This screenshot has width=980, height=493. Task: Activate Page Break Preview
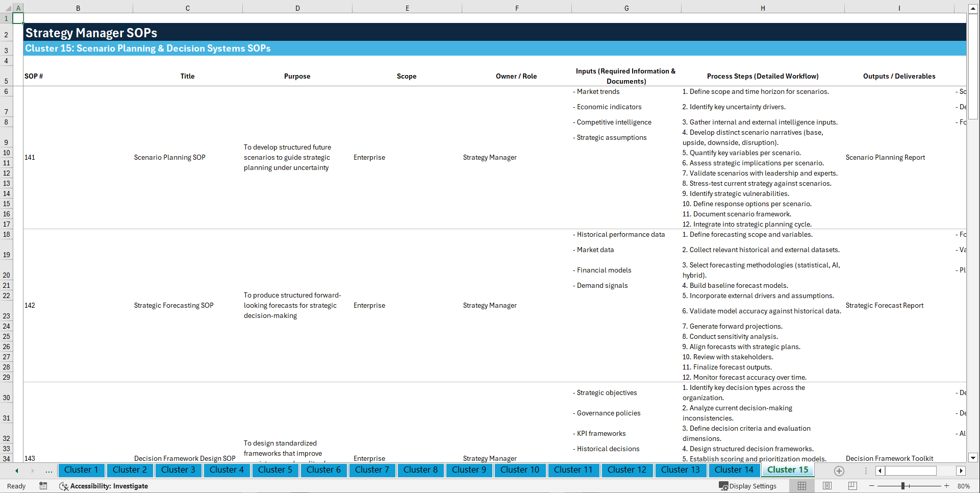click(852, 486)
